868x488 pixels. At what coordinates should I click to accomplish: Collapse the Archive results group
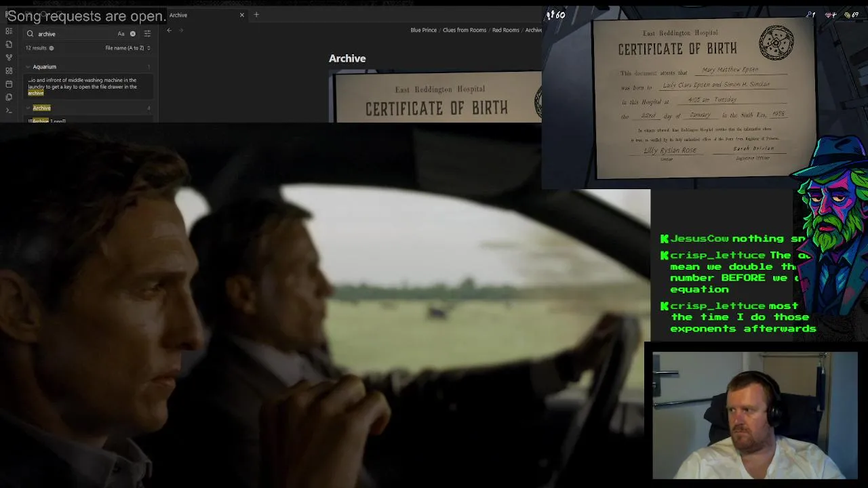click(x=28, y=108)
